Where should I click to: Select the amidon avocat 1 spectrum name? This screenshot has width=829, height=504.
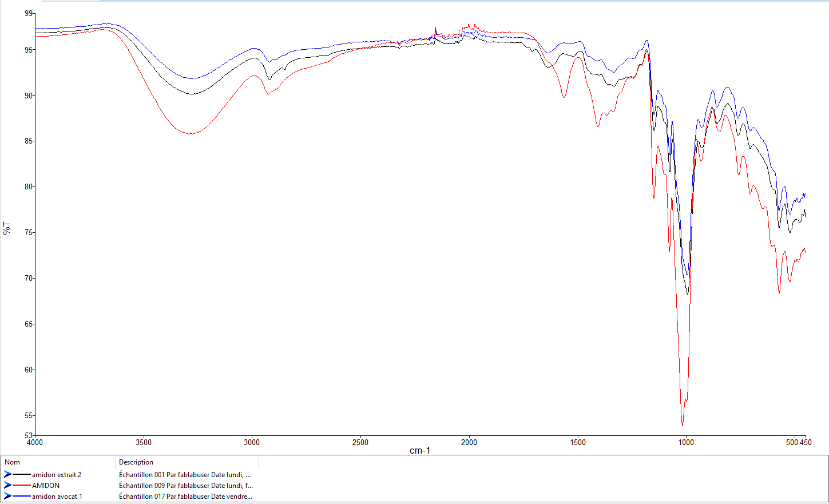tap(57, 497)
